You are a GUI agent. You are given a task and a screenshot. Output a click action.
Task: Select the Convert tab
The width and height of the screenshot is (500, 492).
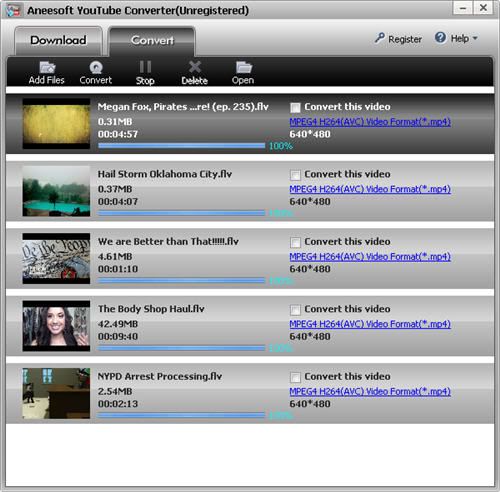tap(152, 41)
